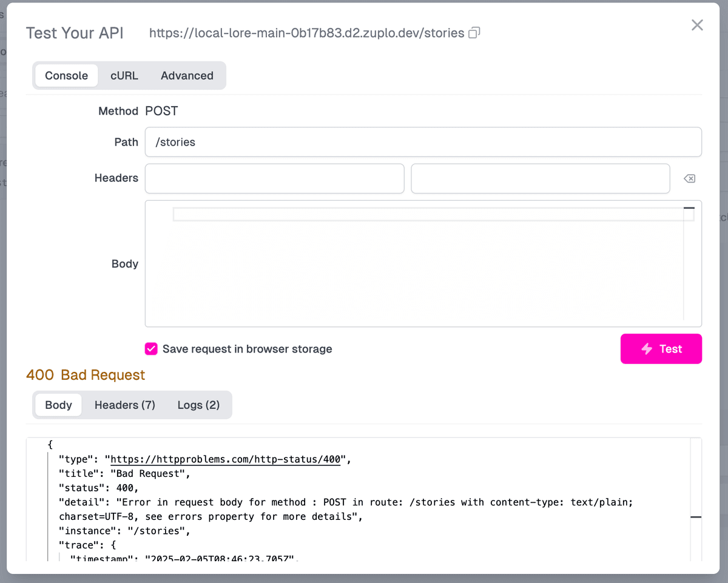
Task: Click the response panel scrollbar marker
Action: click(x=696, y=517)
